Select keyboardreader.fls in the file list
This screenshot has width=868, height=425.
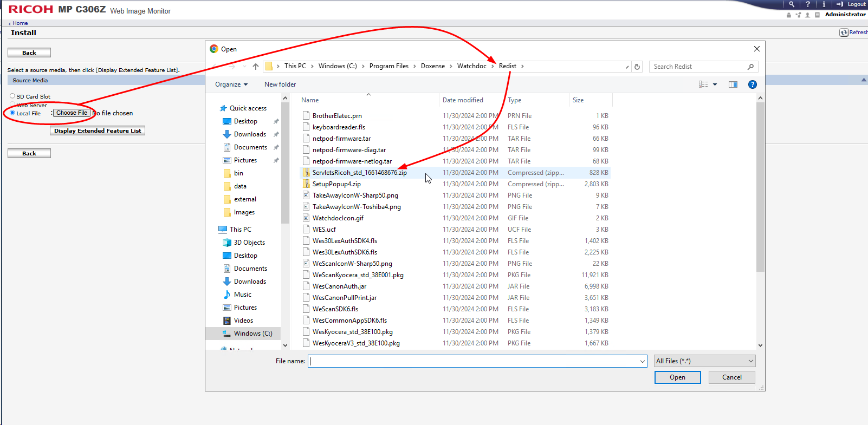339,127
